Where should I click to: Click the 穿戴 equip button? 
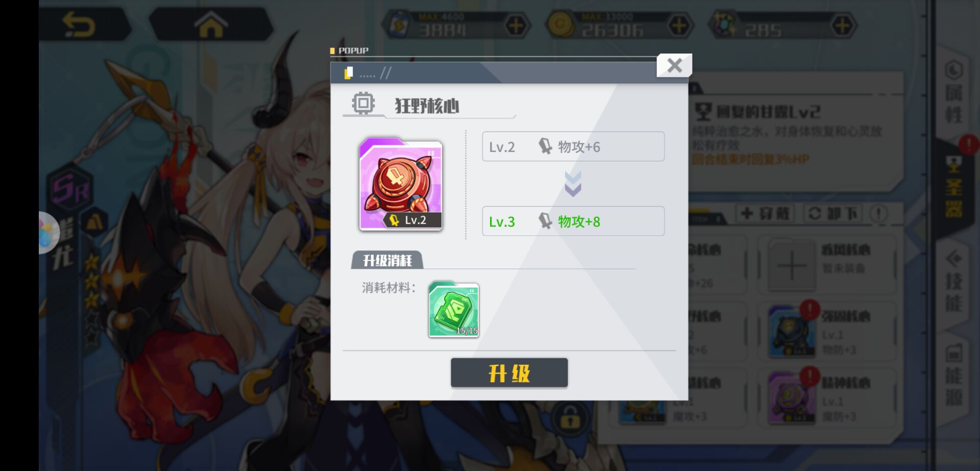[765, 214]
